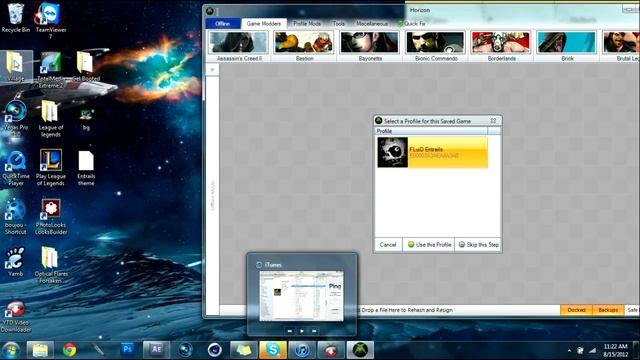
Task: Open the Windows Start menu
Action: point(11,350)
